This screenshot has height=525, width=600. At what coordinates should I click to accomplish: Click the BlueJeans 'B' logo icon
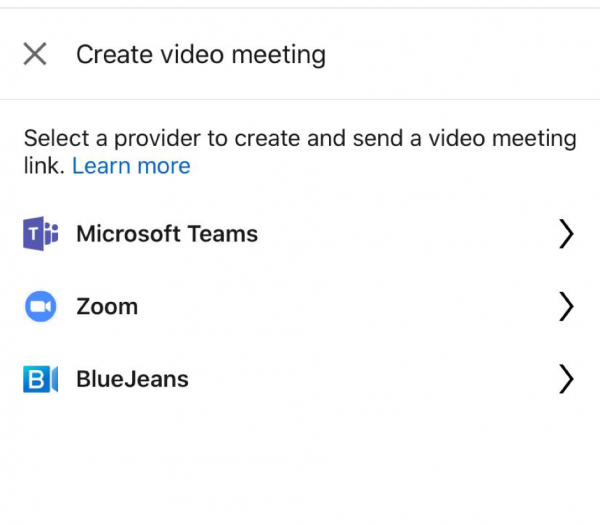pos(41,379)
